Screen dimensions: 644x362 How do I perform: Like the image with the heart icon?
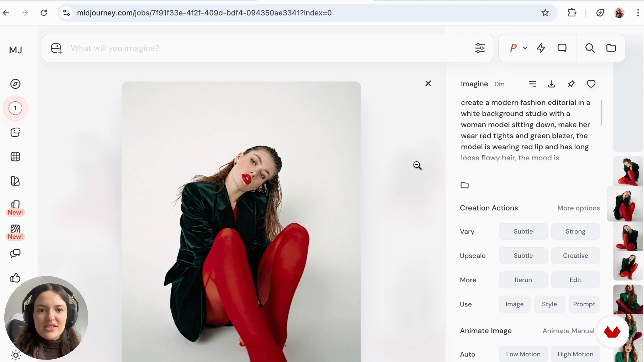pos(591,84)
